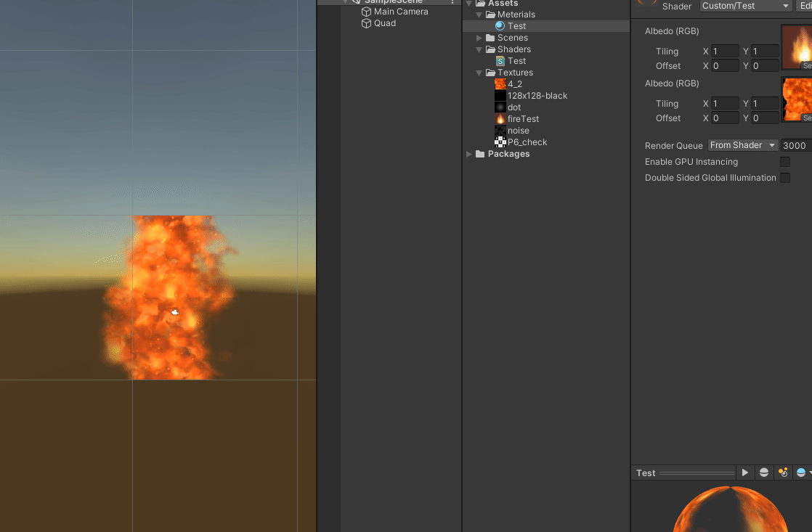This screenshot has height=532, width=812.
Task: Select the Quad cube icon
Action: (x=366, y=23)
